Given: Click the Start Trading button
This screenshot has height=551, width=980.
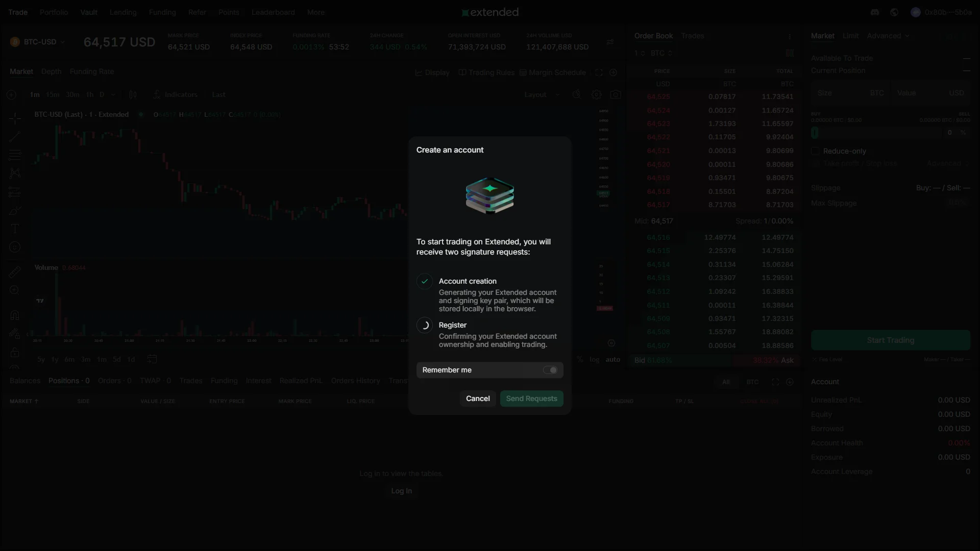Looking at the screenshot, I should (x=891, y=340).
